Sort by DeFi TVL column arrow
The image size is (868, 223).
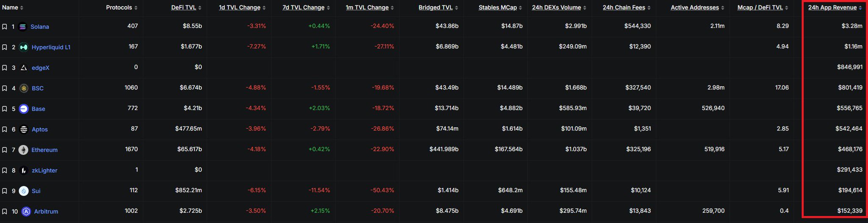[200, 8]
